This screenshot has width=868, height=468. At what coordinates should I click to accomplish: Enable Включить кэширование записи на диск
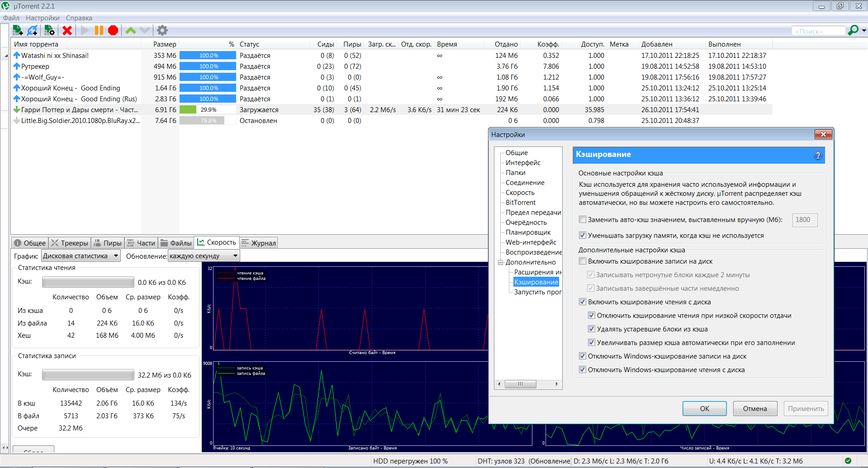(x=583, y=261)
